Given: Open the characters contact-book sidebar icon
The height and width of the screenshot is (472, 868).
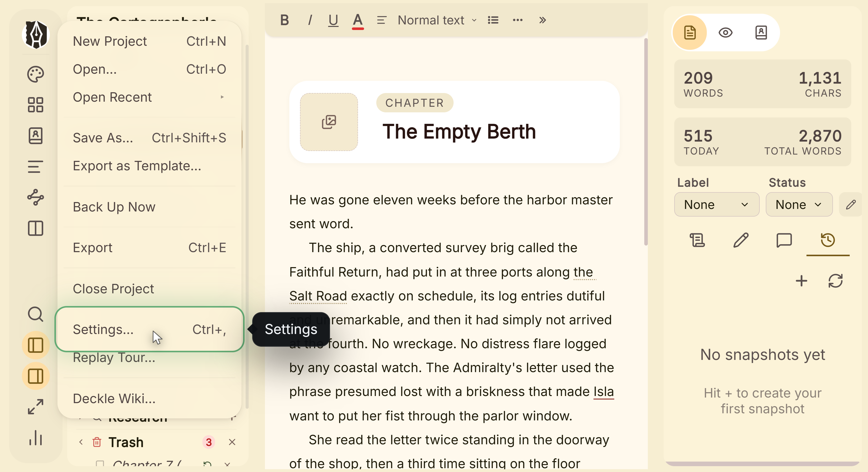Looking at the screenshot, I should (35, 136).
